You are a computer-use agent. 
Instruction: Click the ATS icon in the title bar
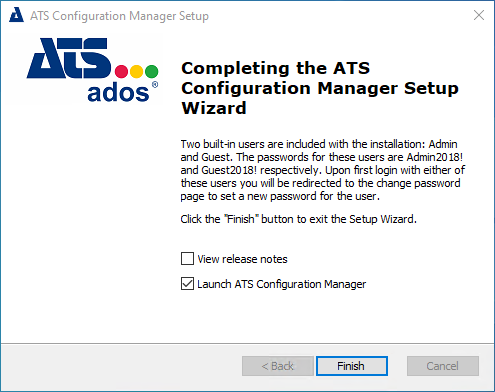tap(16, 15)
